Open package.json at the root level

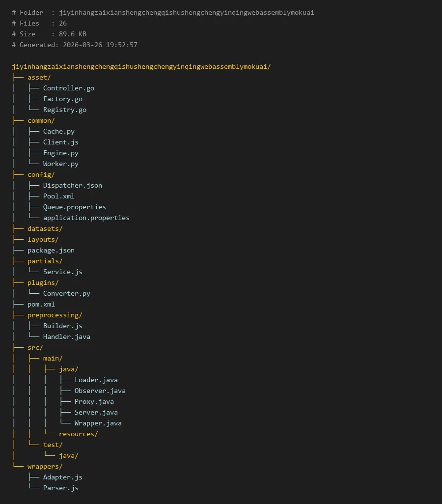(51, 250)
